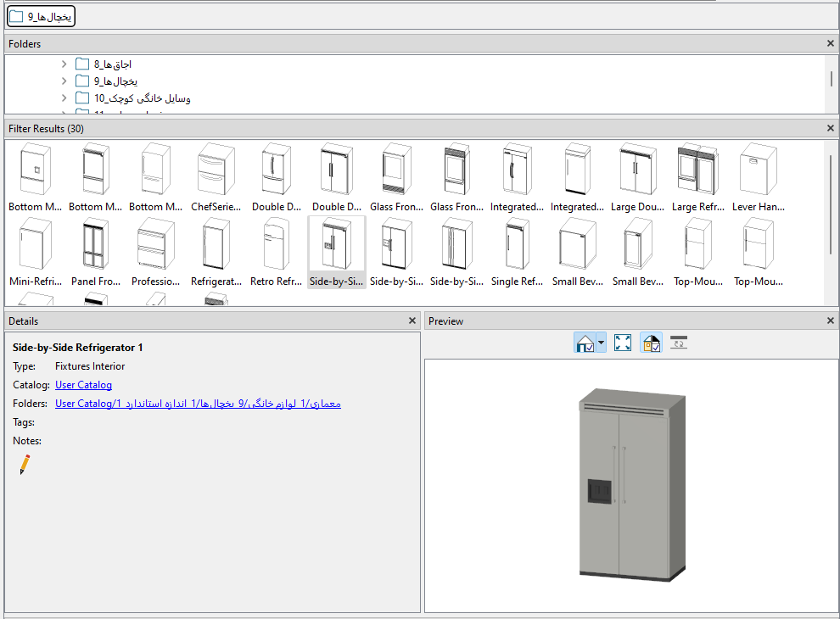The width and height of the screenshot is (840, 619).
Task: Toggle the color preview house icon
Action: (651, 343)
